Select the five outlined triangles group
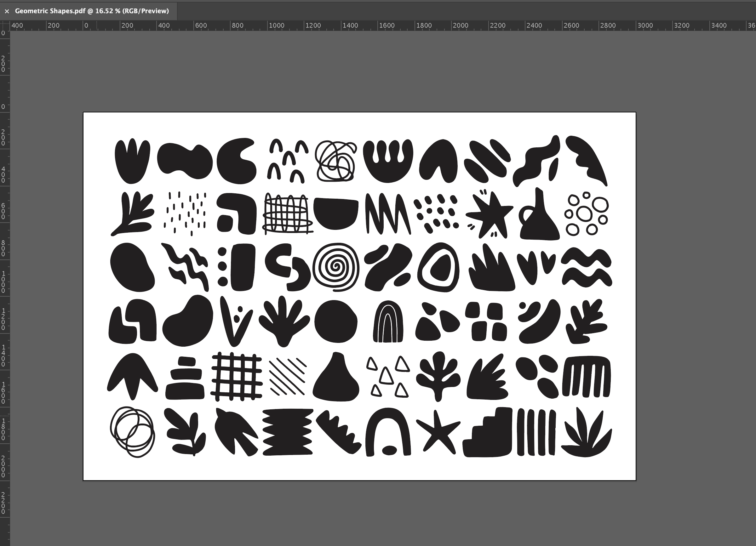 click(387, 376)
